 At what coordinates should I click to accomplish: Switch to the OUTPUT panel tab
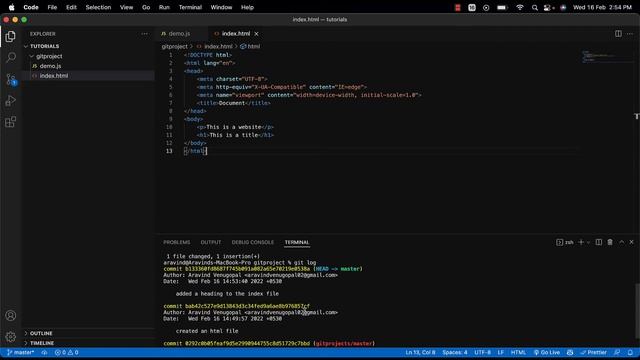pos(211,242)
